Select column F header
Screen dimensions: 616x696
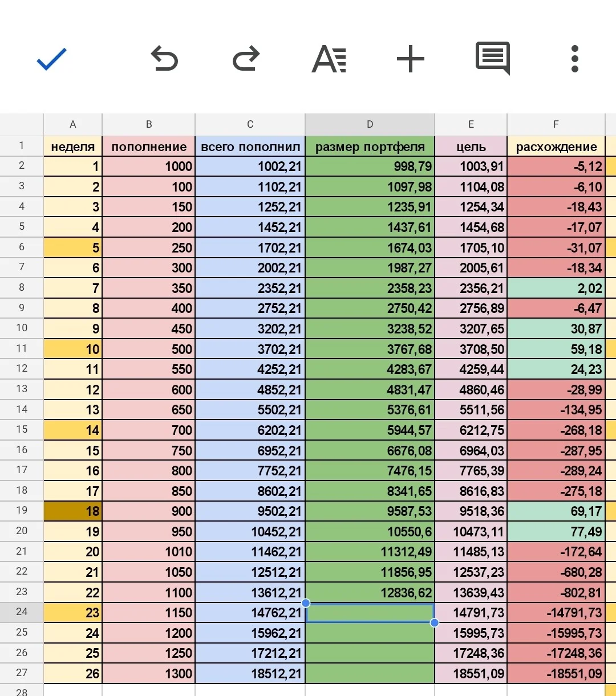[x=556, y=124]
